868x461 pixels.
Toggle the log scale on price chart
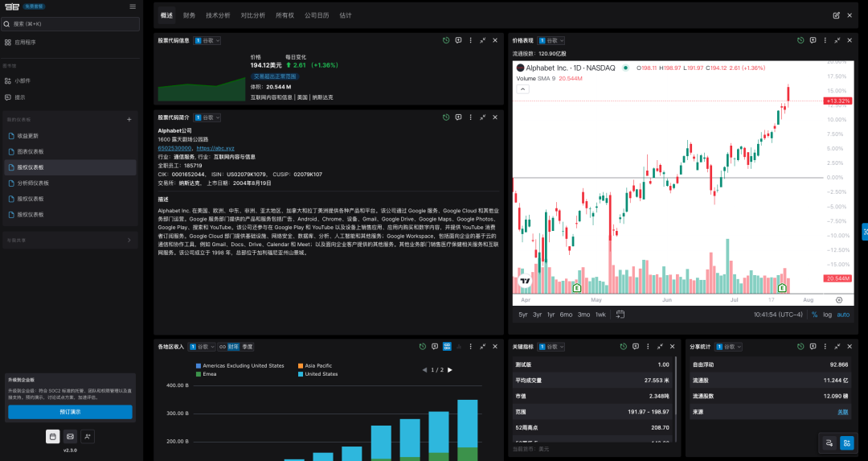tap(828, 315)
